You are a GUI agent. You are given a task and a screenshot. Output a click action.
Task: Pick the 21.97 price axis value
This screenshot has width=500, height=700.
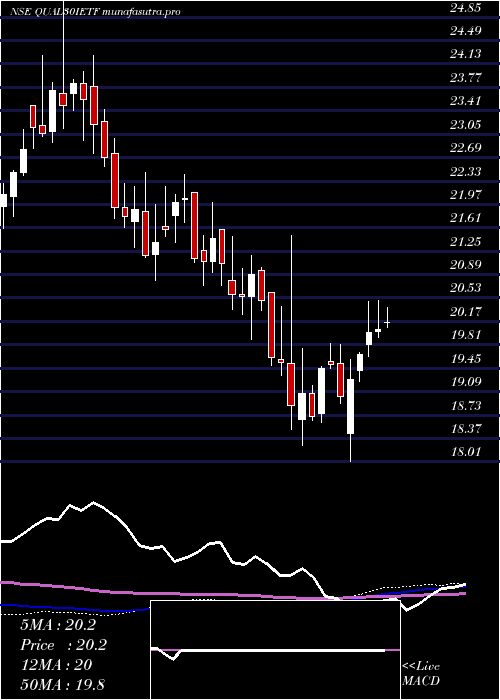pyautogui.click(x=466, y=194)
